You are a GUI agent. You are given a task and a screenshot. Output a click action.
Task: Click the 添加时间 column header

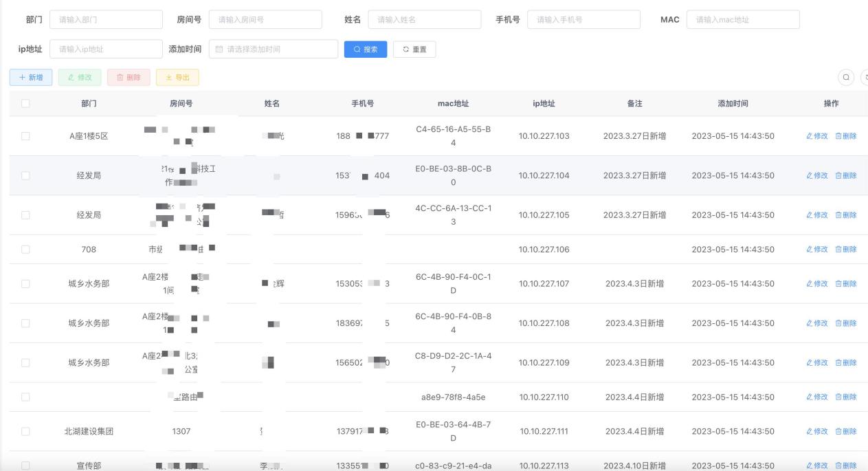[x=733, y=104]
